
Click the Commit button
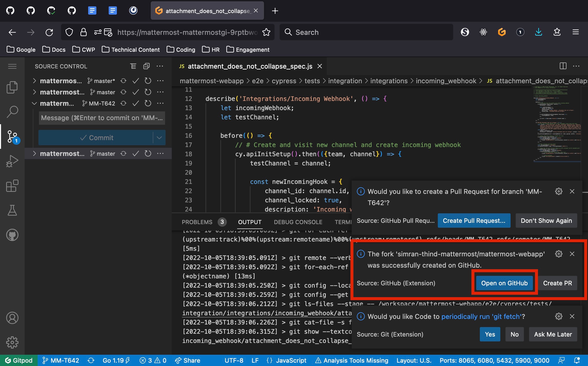pos(96,138)
